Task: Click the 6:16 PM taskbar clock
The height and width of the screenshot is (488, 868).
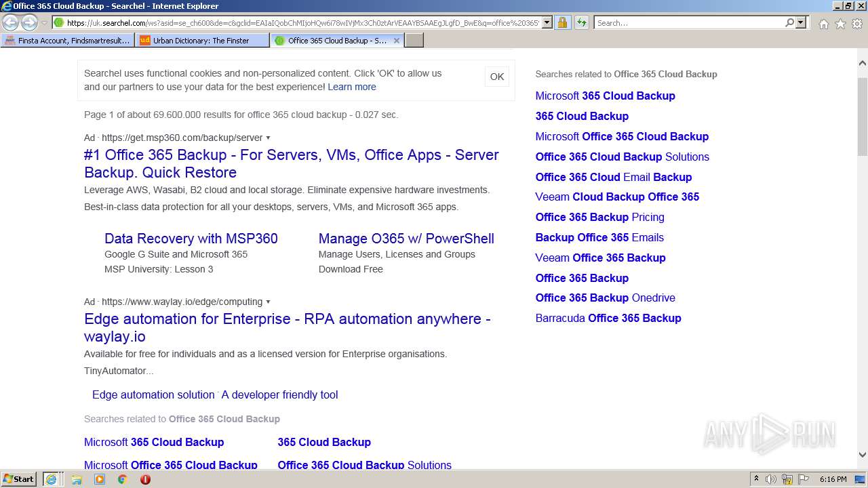Action: point(833,479)
